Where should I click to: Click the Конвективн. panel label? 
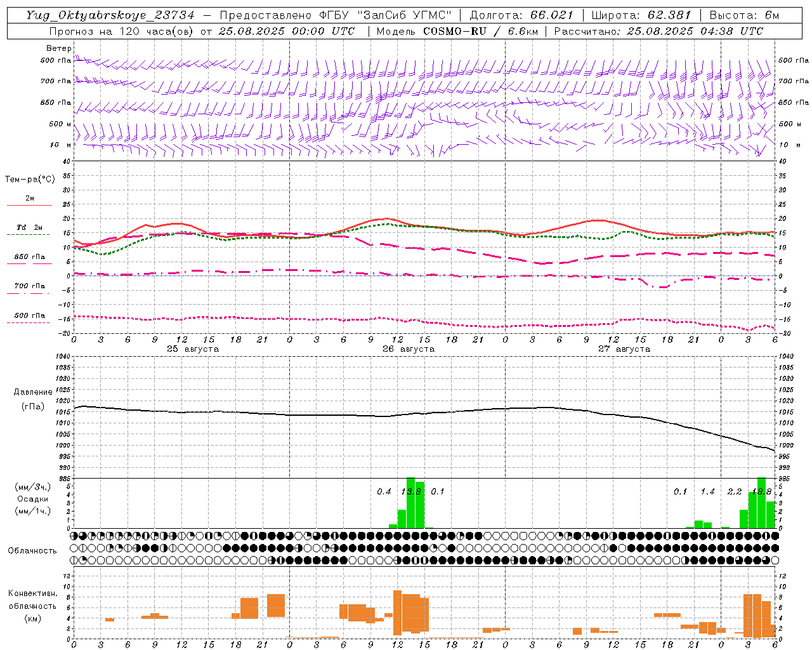[x=32, y=594]
